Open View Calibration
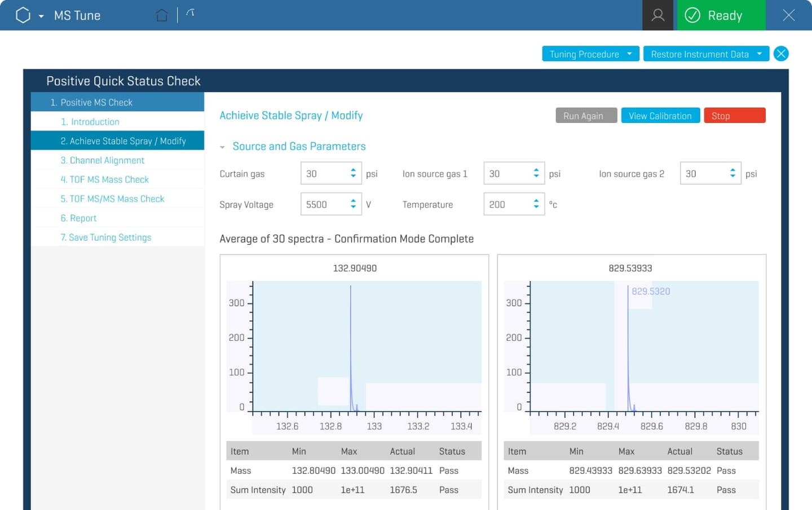Image resolution: width=812 pixels, height=510 pixels. click(660, 115)
